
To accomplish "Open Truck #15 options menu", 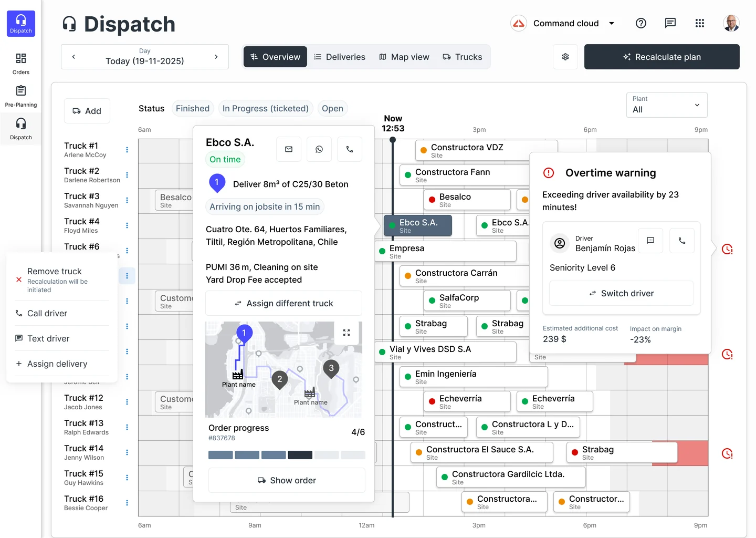I will (127, 478).
